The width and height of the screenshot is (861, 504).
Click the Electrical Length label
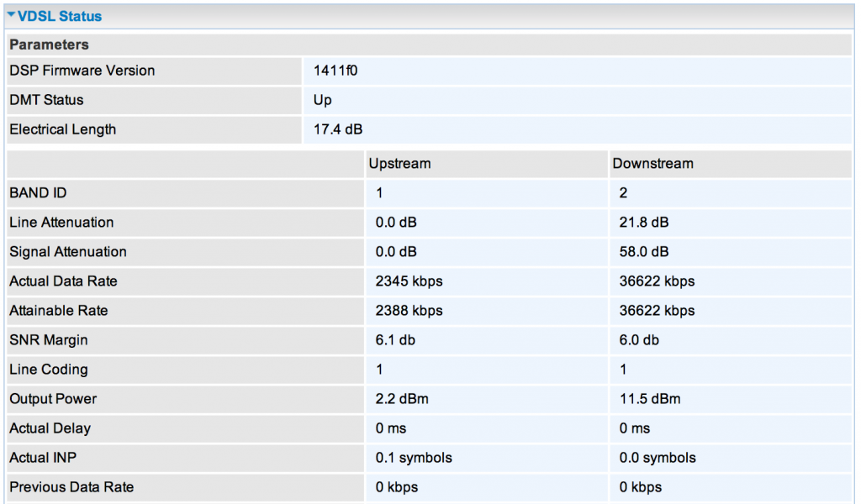click(62, 129)
